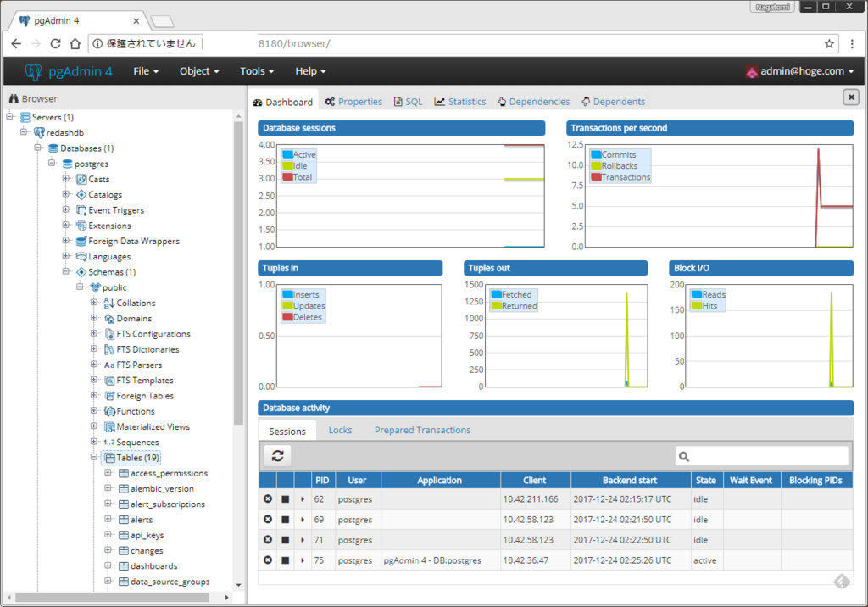Collapse the redashdb server node
This screenshot has height=607, width=868.
[24, 131]
